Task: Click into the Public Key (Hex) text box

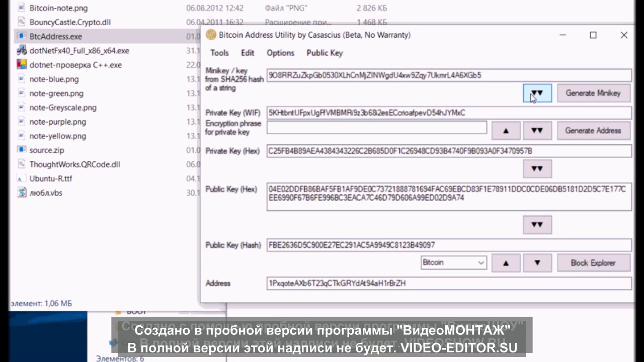Action: (449, 196)
